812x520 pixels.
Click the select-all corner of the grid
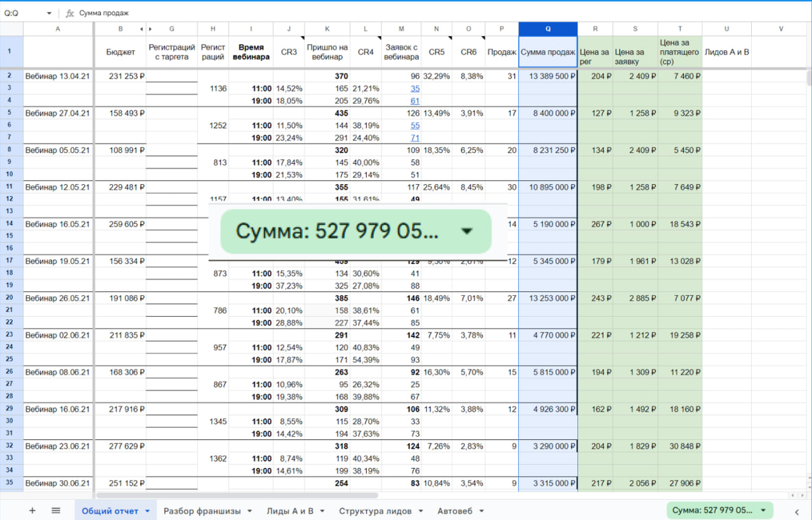coord(12,29)
